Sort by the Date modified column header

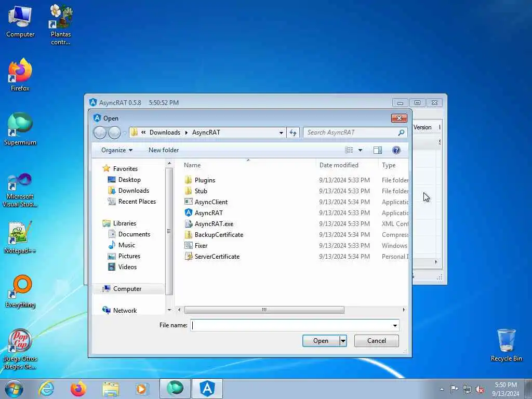[x=339, y=165]
